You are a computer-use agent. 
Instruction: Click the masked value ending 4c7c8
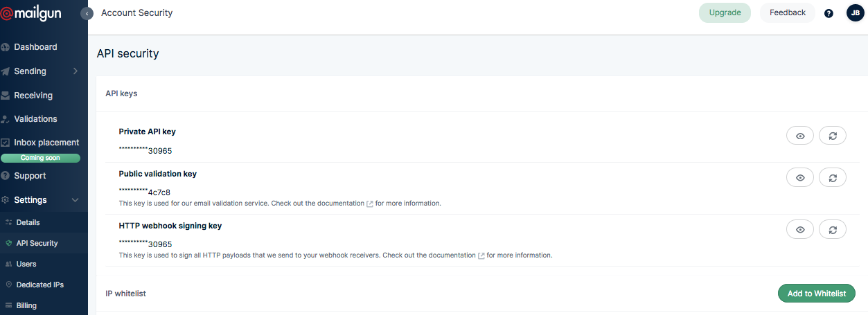coord(145,192)
